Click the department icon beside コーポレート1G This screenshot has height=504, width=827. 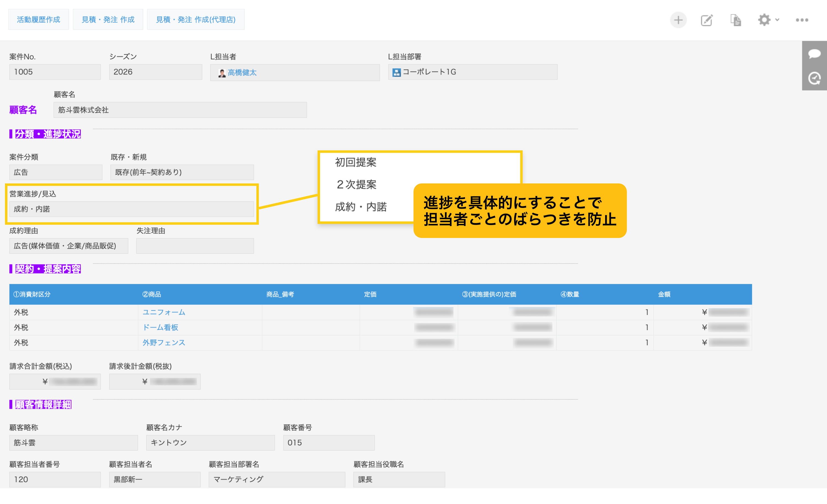coord(396,72)
